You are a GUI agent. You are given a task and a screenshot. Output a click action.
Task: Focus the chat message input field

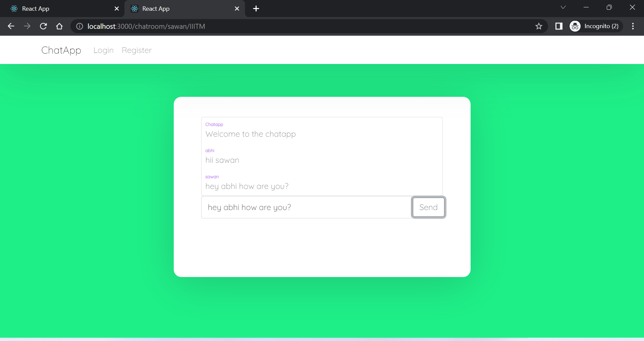coord(307,207)
